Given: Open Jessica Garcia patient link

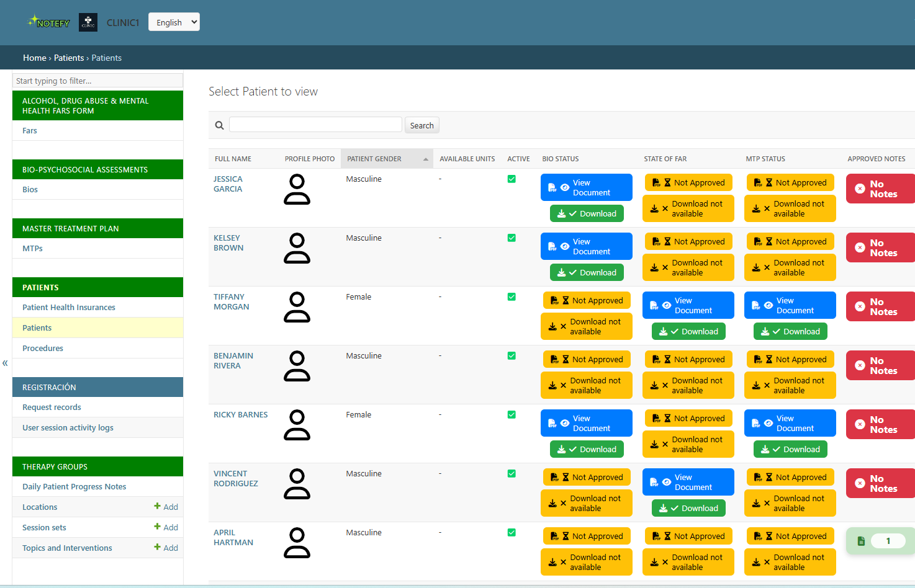Looking at the screenshot, I should (x=228, y=184).
